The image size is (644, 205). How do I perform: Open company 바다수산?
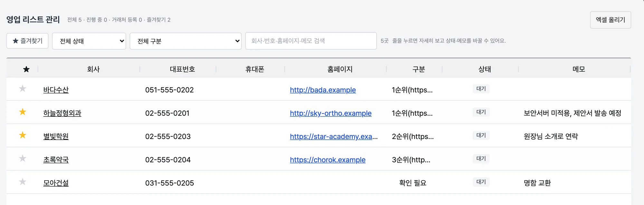56,90
